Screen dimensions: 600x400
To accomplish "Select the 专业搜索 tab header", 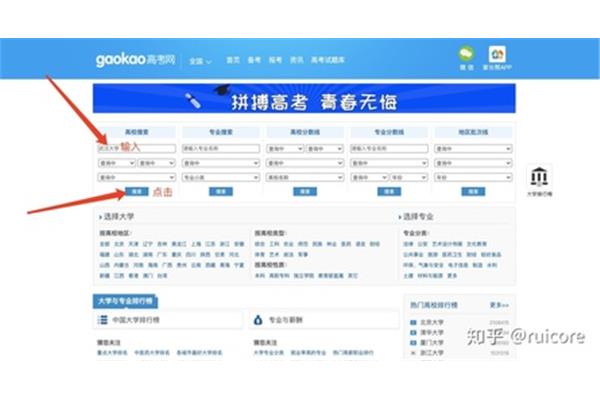I will (x=221, y=132).
